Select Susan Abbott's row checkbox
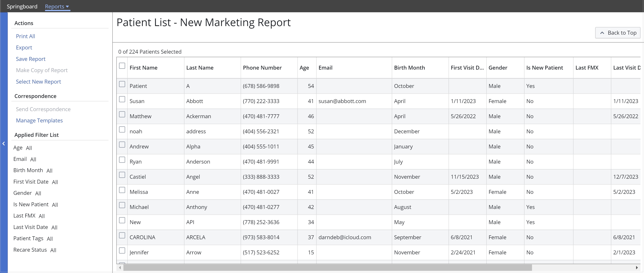 pyautogui.click(x=122, y=99)
